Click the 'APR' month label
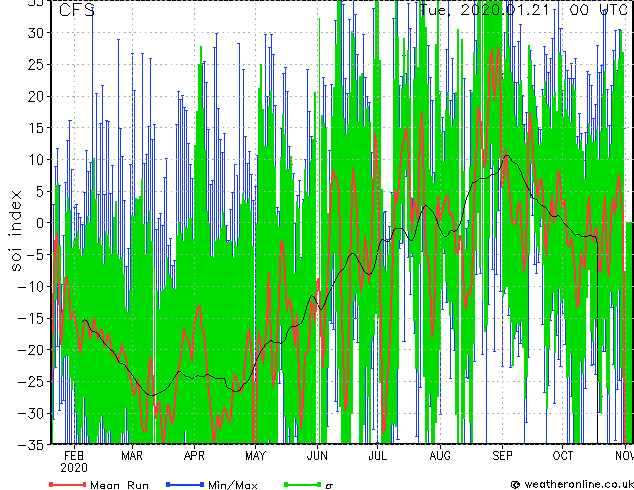 [194, 456]
